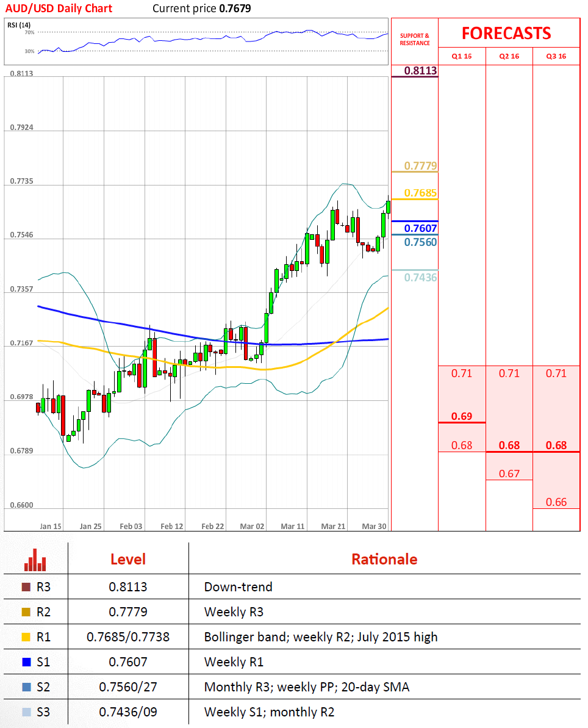Click the 0.8113 resistance level label
This screenshot has width=588, height=728.
click(x=420, y=71)
